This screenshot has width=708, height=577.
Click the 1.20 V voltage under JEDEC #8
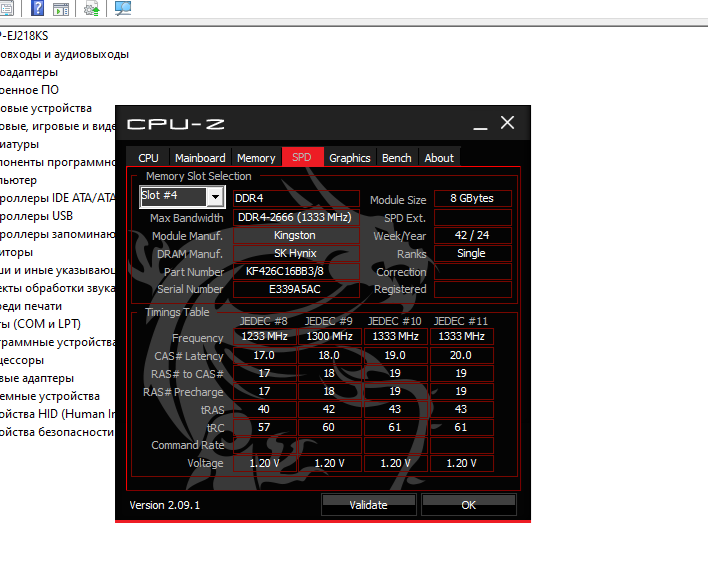coord(265,463)
